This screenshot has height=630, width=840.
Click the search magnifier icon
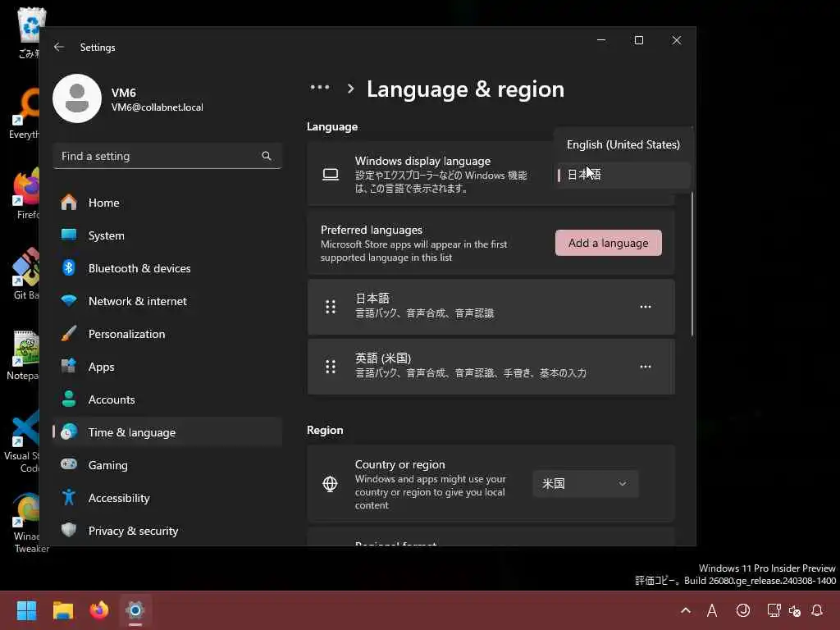267,156
